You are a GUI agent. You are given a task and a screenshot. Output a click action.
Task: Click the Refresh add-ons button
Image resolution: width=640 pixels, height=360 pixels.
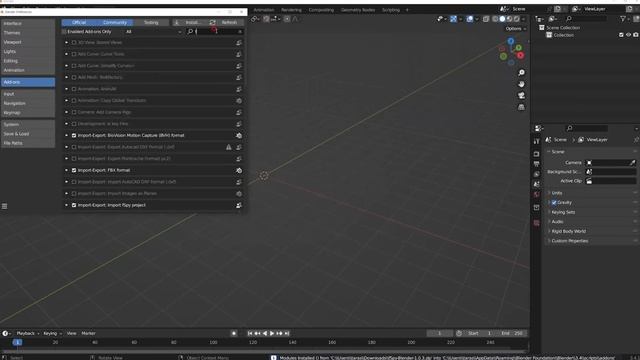pos(226,22)
